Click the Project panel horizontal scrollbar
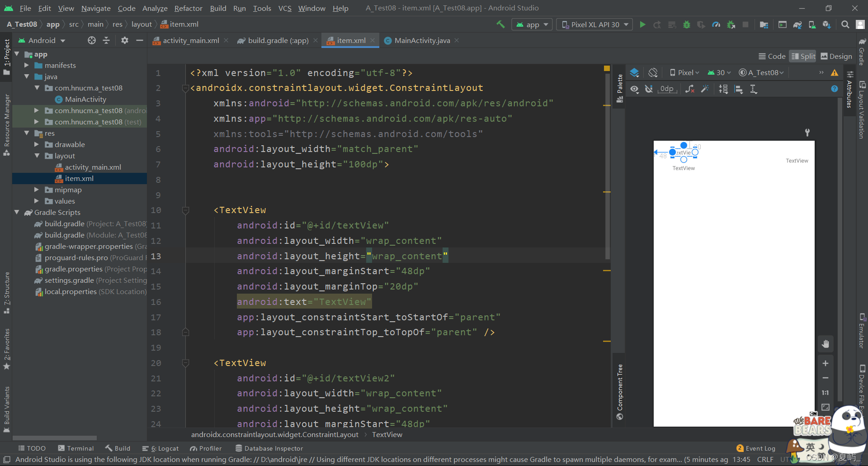This screenshot has width=868, height=466. pos(54,438)
